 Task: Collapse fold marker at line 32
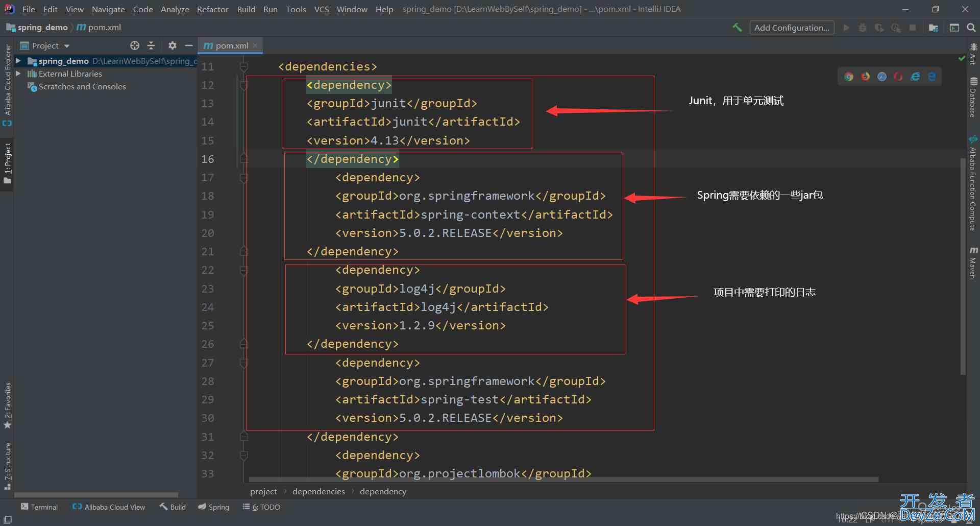click(243, 455)
